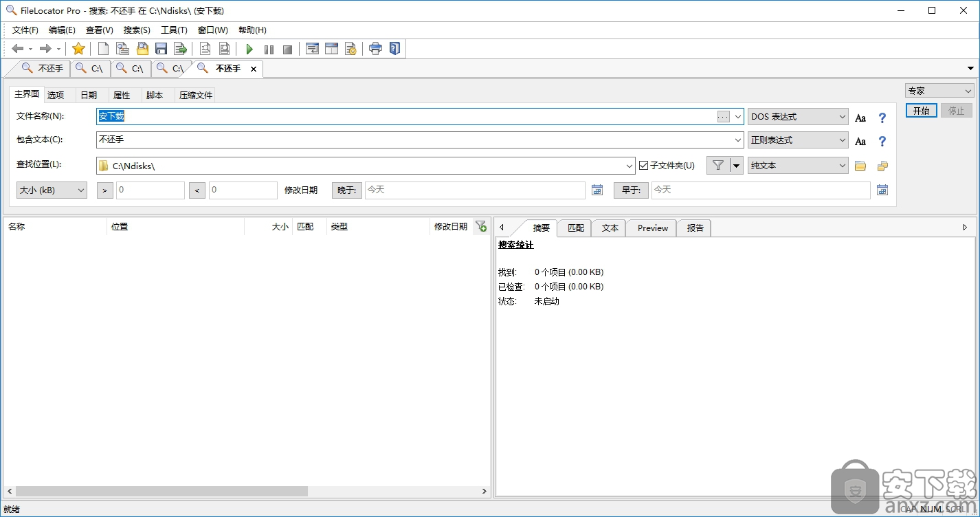Click the ellipsis button in 文件名称 field
Screen dimensions: 980x517
723,117
